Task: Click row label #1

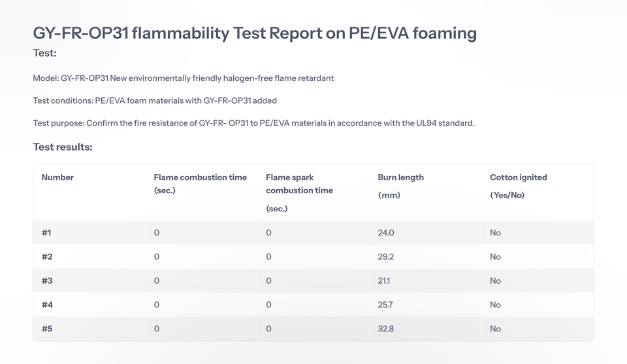Action: click(x=46, y=233)
